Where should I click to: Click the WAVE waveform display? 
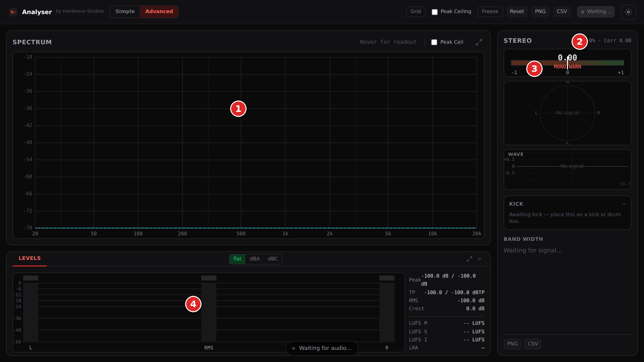(568, 169)
